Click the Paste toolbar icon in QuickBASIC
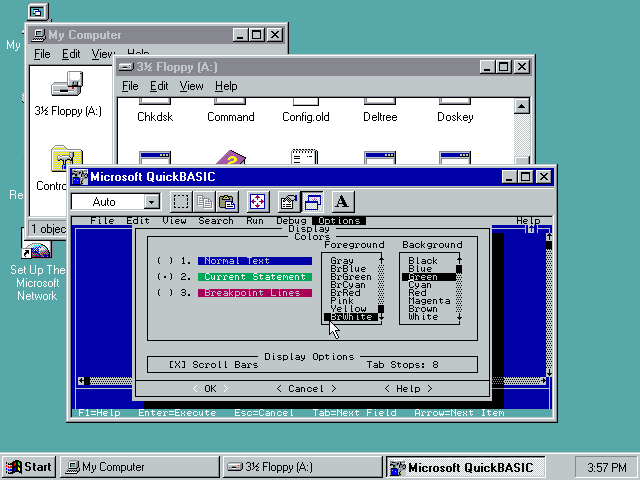Image resolution: width=640 pixels, height=480 pixels. coord(227,202)
